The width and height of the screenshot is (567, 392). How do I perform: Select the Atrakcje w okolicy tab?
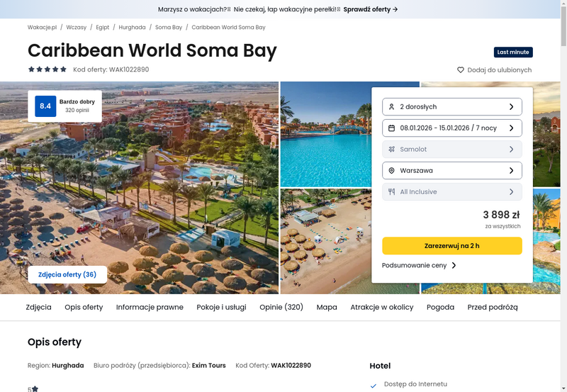381,307
